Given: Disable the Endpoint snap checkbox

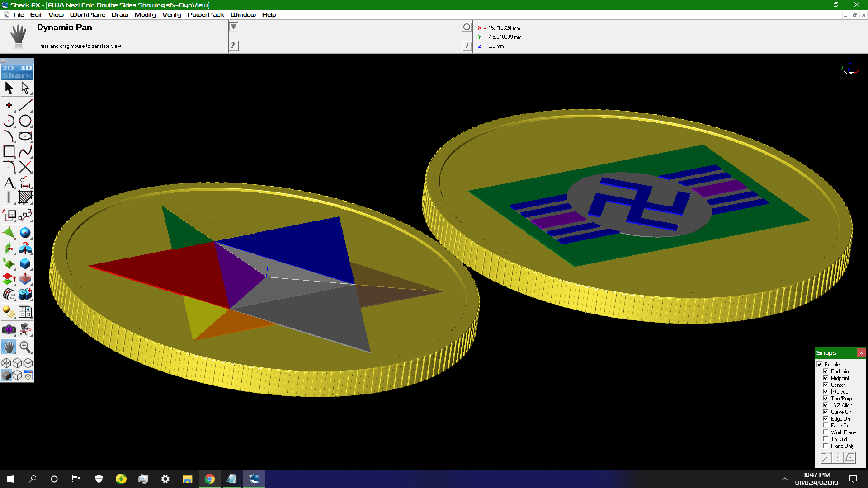Looking at the screenshot, I should click(x=826, y=371).
